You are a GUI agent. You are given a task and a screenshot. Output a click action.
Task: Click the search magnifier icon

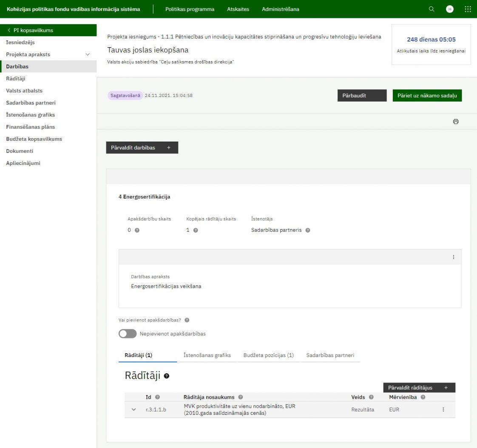click(432, 9)
